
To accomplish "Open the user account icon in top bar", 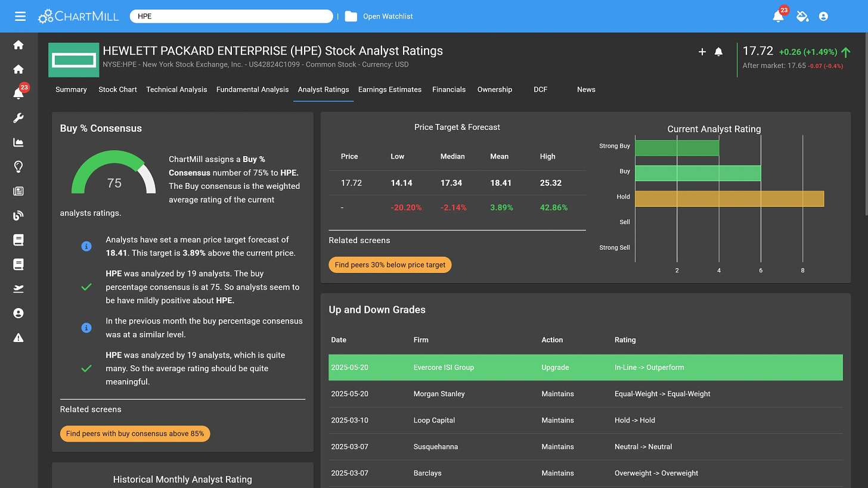I will (823, 16).
